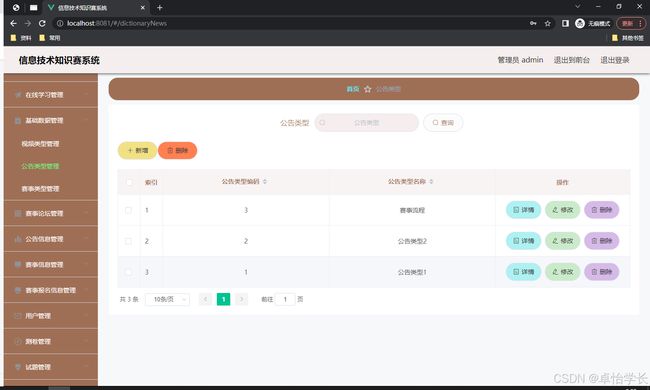Focus the 公告类型 search input field
The width and height of the screenshot is (650, 390).
(x=366, y=123)
